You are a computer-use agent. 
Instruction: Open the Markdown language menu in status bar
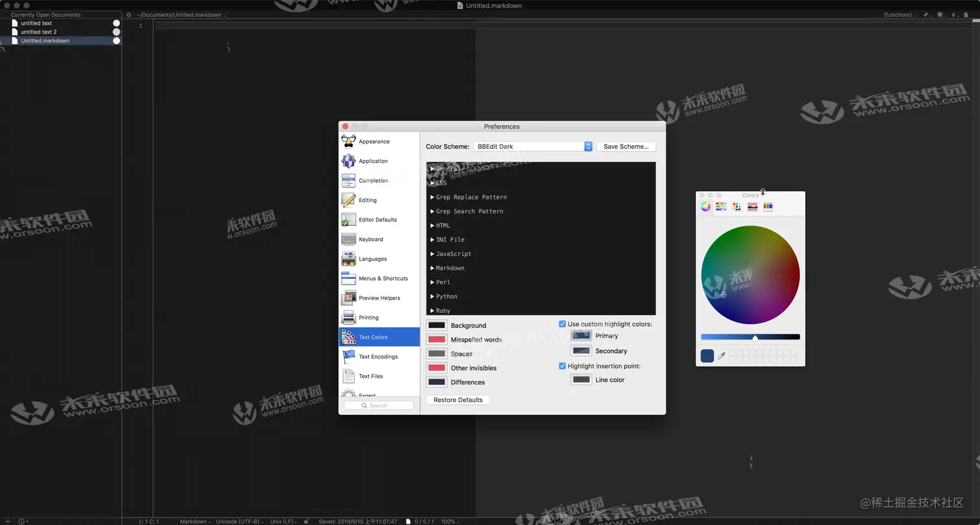click(x=195, y=521)
